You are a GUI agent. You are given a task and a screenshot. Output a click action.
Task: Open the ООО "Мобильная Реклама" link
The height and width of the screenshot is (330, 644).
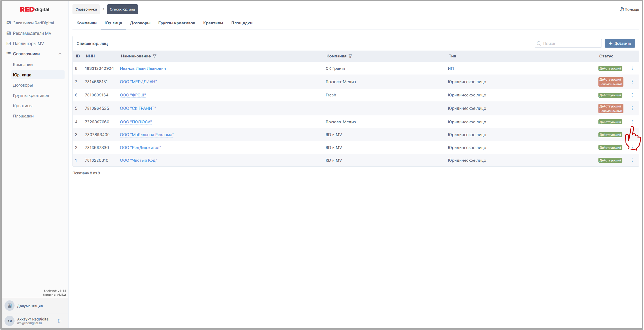pos(147,135)
